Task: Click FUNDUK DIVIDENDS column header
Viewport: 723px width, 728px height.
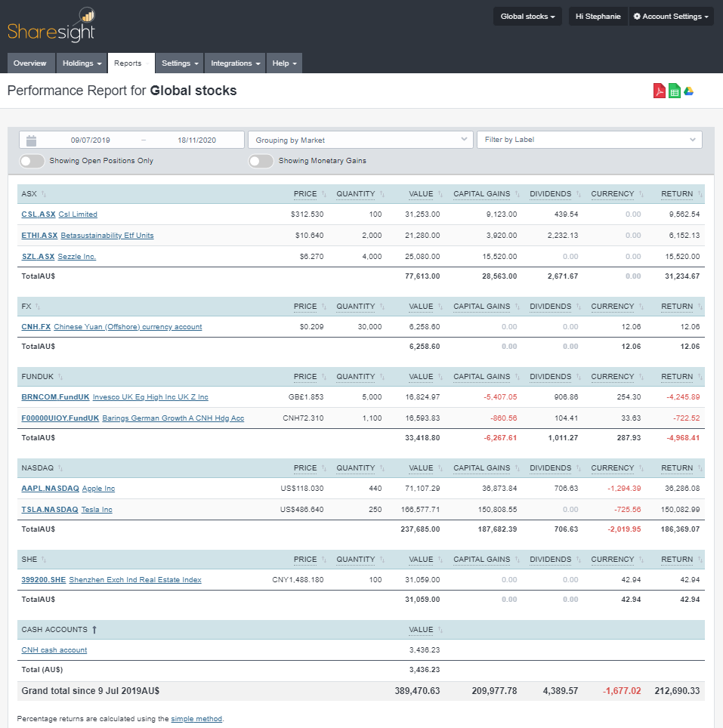Action: click(550, 377)
